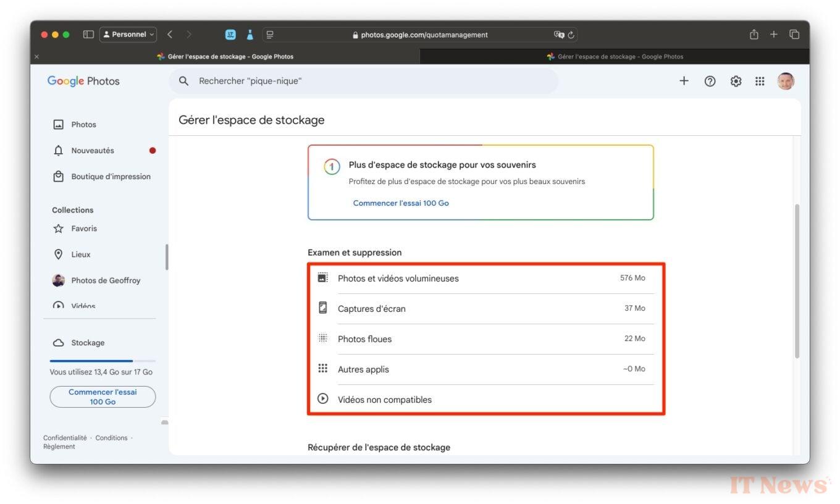Click the Google account profile avatar

(x=786, y=81)
